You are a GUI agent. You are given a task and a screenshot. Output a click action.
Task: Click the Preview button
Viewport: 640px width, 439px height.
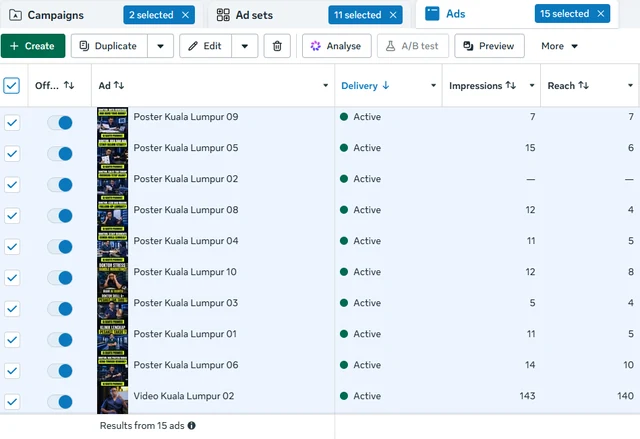click(489, 46)
